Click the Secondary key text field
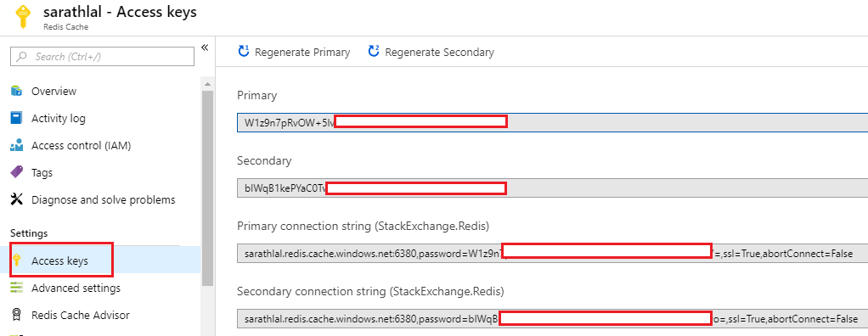Viewport: 868px width, 336px height. tap(552, 188)
